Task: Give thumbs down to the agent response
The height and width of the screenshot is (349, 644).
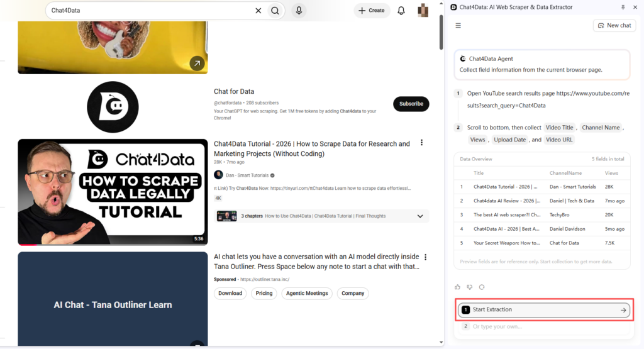Action: coord(469,287)
